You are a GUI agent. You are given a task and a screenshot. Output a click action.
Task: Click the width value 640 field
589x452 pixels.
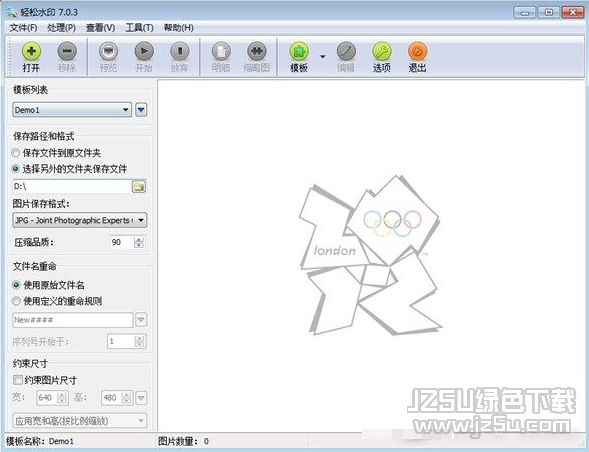(47, 398)
